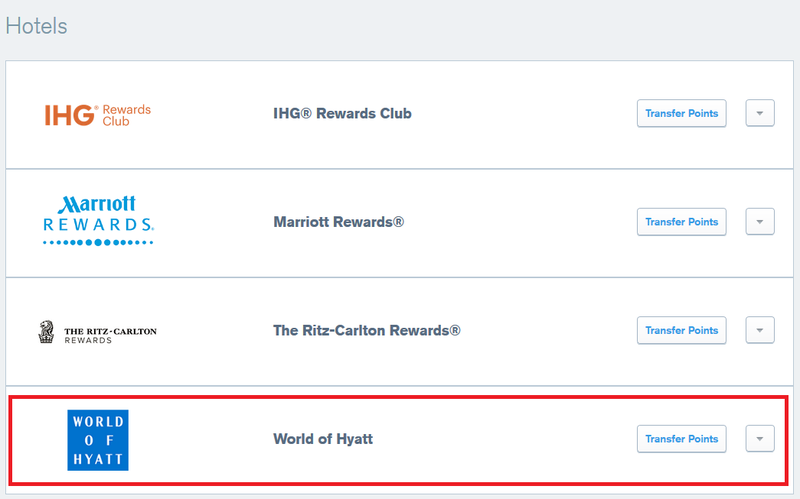Screen dimensions: 800x499
Task: Click orange Rewards Club text beside IHG letters
Action: (127, 115)
